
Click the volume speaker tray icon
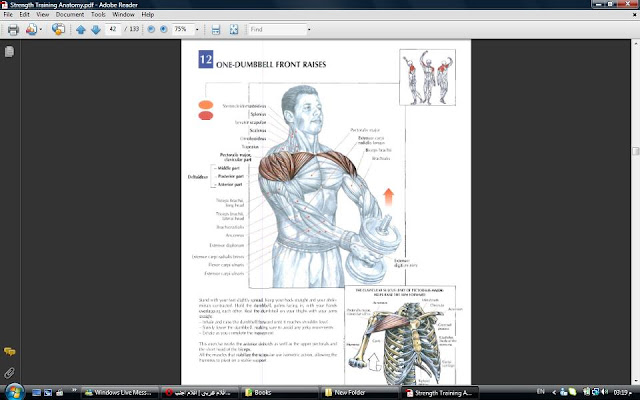[604, 392]
